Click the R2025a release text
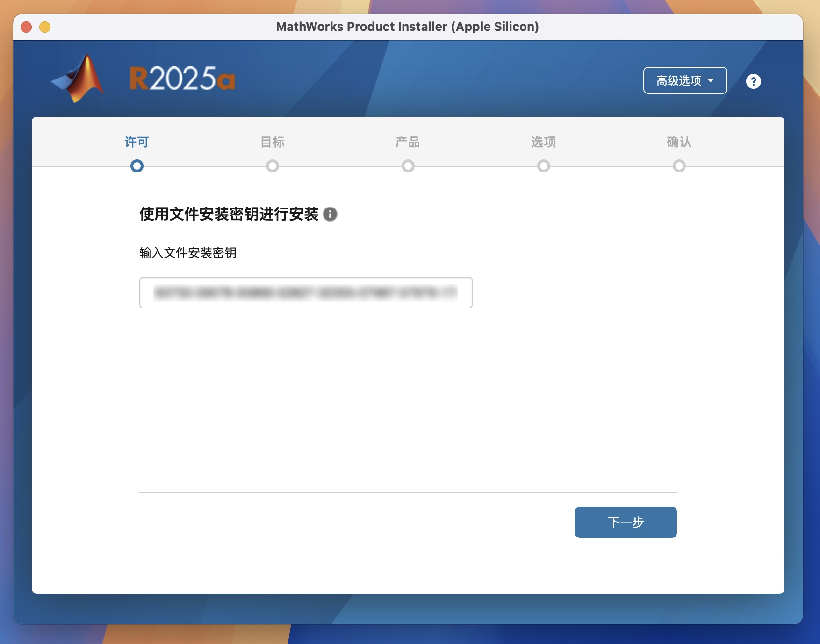This screenshot has height=644, width=820. pyautogui.click(x=182, y=78)
